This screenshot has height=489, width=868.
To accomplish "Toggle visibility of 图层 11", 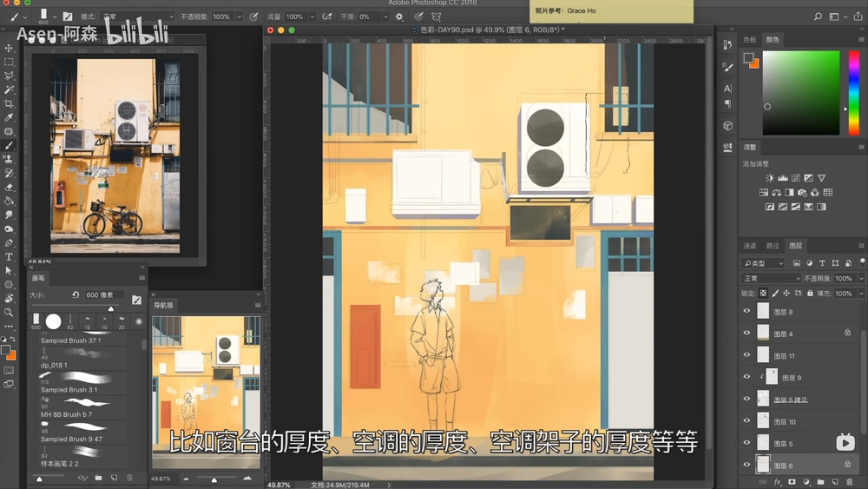I will [x=746, y=356].
